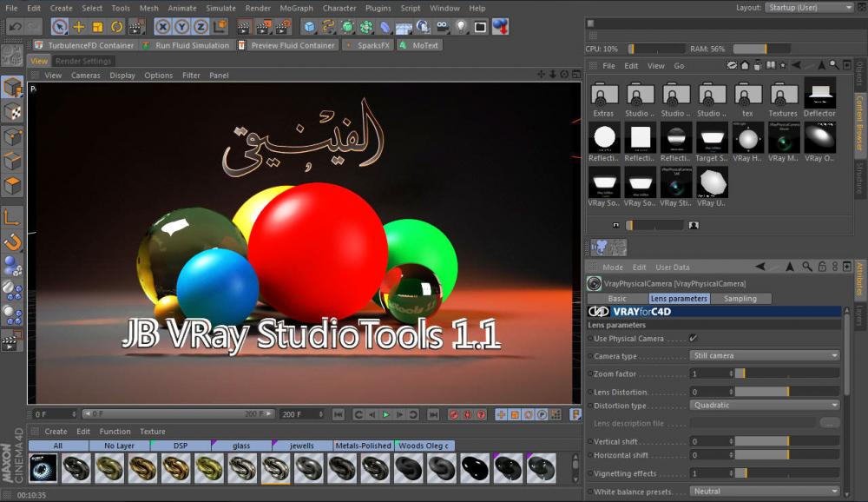The image size is (868, 502).
Task: Open the spline pen tool icon
Action: pyautogui.click(x=329, y=27)
